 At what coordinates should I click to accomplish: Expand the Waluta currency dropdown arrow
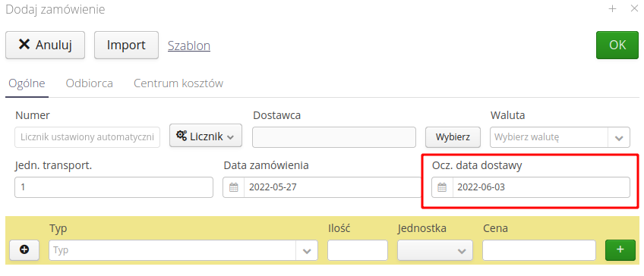pos(619,137)
